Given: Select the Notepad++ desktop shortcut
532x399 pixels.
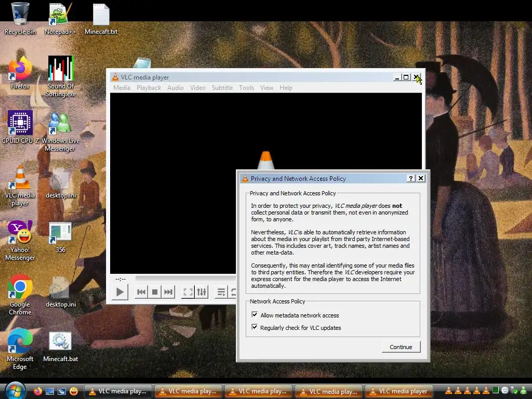Looking at the screenshot, I should point(60,19).
